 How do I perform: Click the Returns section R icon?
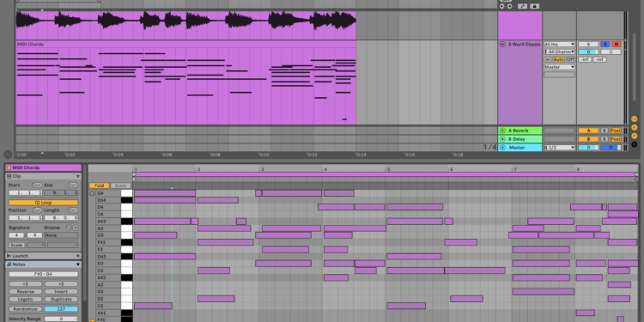click(x=635, y=128)
